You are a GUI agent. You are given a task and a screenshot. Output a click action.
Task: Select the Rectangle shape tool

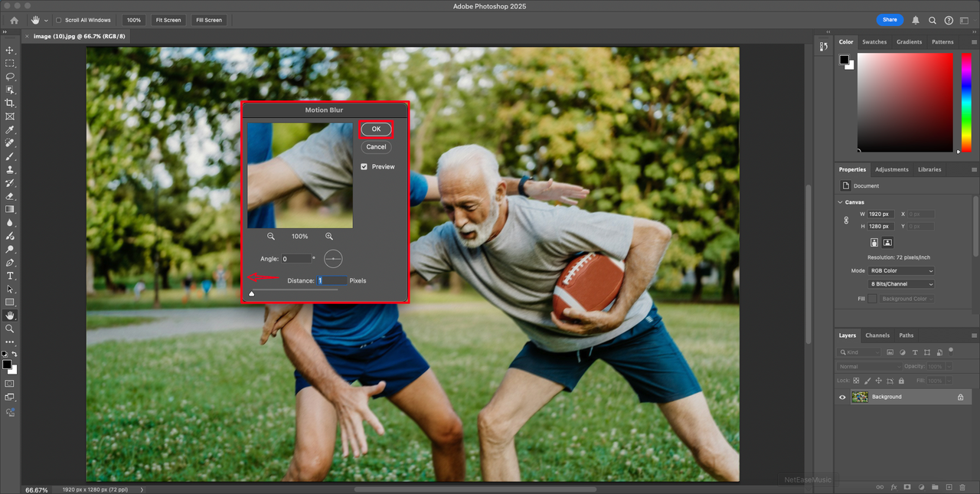point(10,302)
